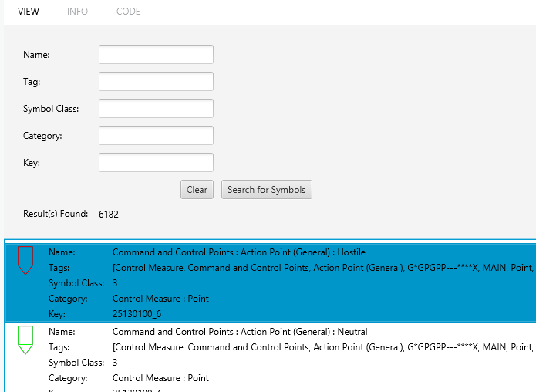Click Tags value in Neutral result
Image resolution: width=536 pixels, height=392 pixels.
(324, 347)
